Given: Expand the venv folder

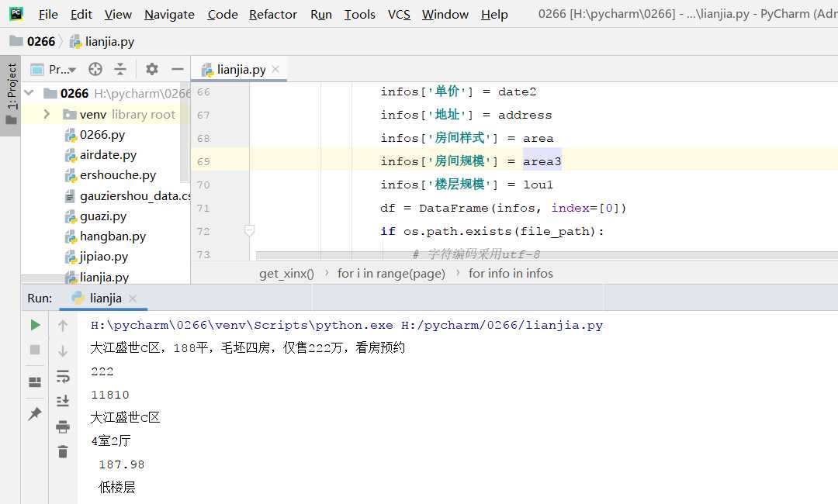Looking at the screenshot, I should 47,114.
